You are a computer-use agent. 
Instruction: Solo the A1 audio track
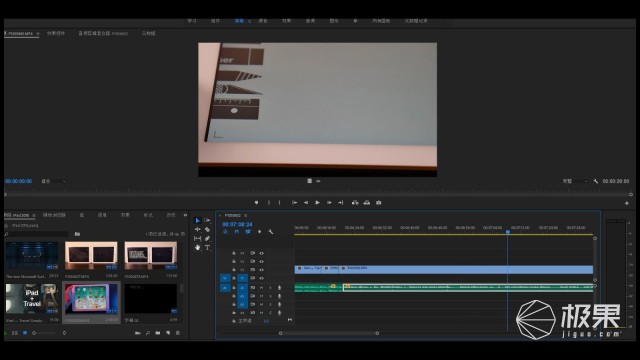(270, 288)
